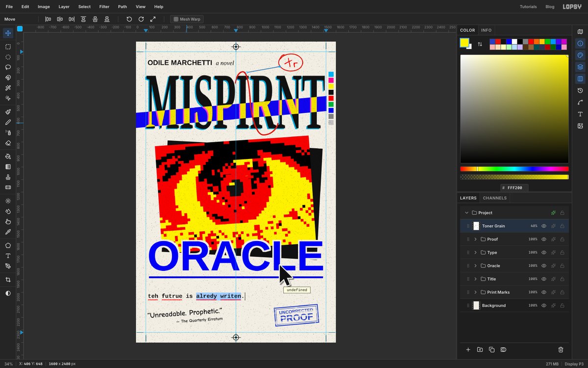
Task: Select the elliptical marquee tool
Action: click(8, 57)
